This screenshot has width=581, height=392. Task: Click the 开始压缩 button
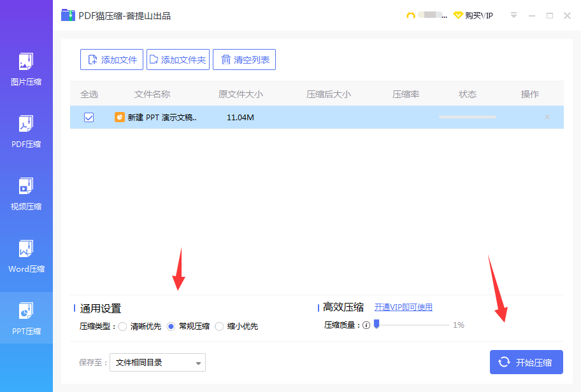pos(526,362)
